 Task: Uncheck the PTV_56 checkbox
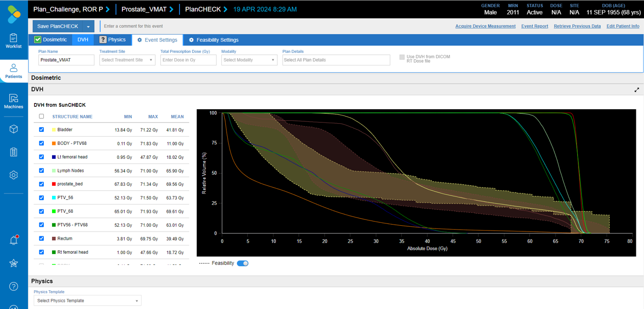pyautogui.click(x=41, y=197)
